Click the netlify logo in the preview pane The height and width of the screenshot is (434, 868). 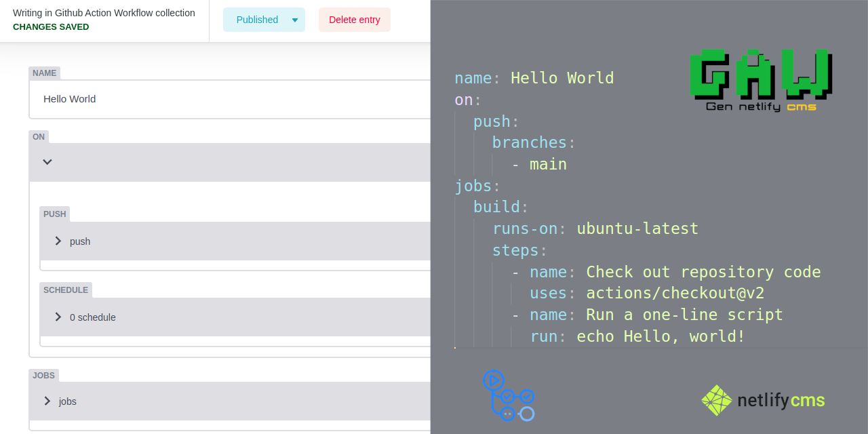(762, 399)
